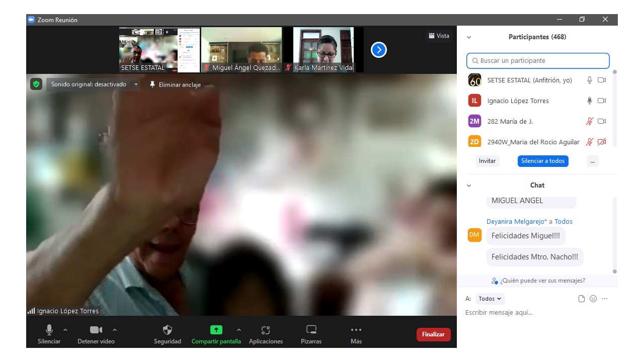Click 2D avatar of 2940W_Maria del Rocio
This screenshot has width=644, height=362.
click(x=474, y=141)
